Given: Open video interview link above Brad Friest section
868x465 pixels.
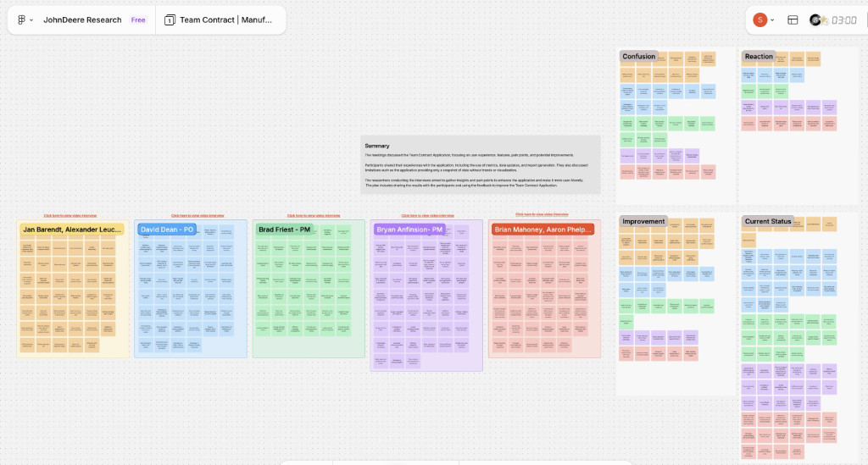Looking at the screenshot, I should coord(314,216).
